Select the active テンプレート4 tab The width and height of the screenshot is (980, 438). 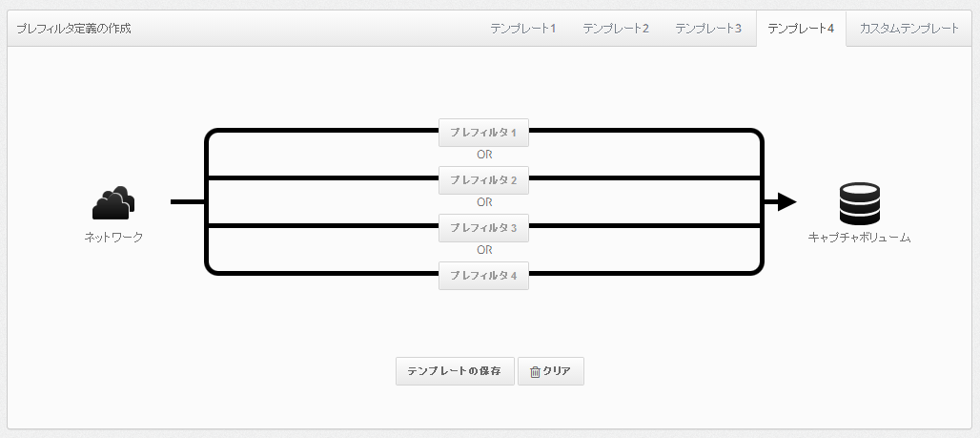click(x=801, y=29)
